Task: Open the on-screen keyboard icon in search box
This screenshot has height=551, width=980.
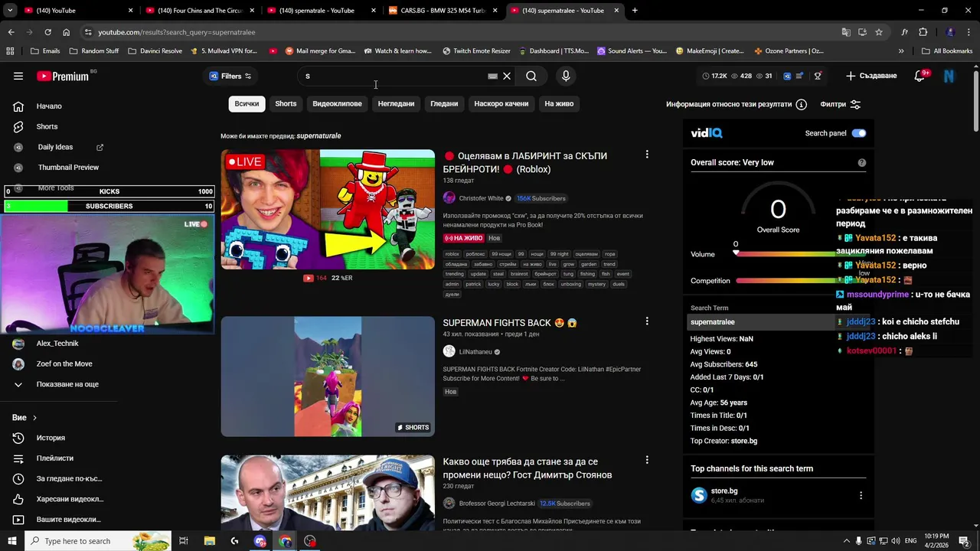Action: point(492,76)
